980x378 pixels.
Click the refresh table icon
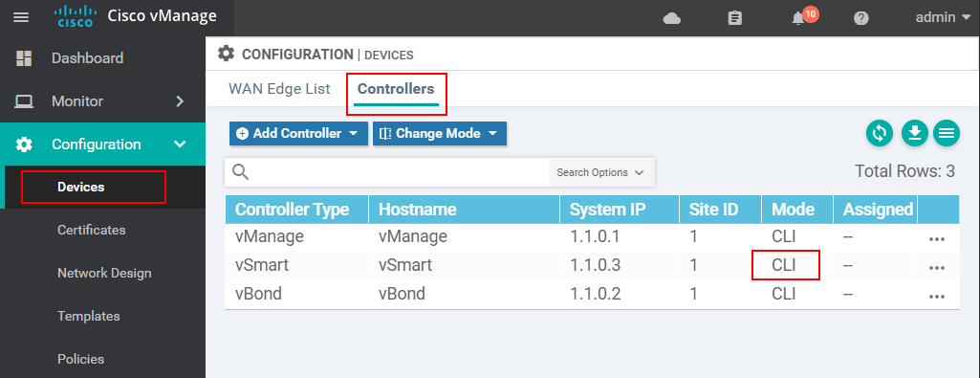[x=879, y=133]
